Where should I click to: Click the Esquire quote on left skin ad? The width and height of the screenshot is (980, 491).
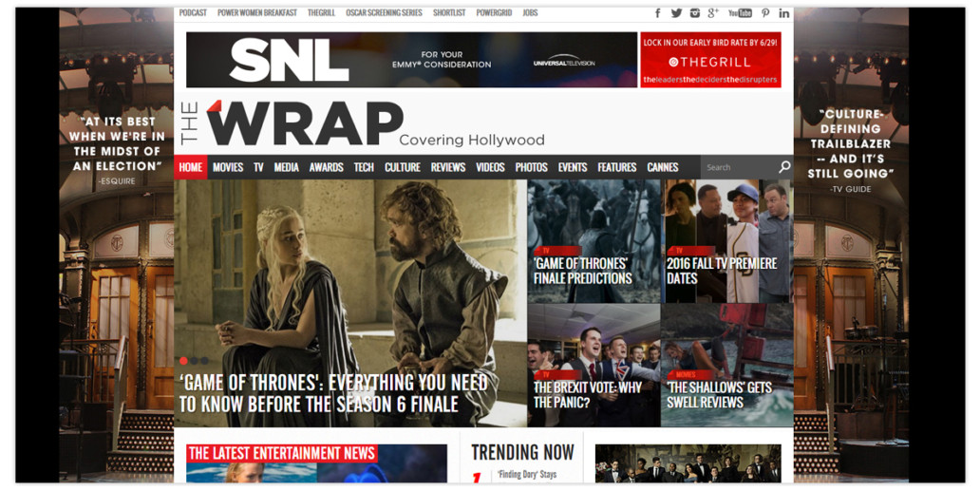(116, 151)
